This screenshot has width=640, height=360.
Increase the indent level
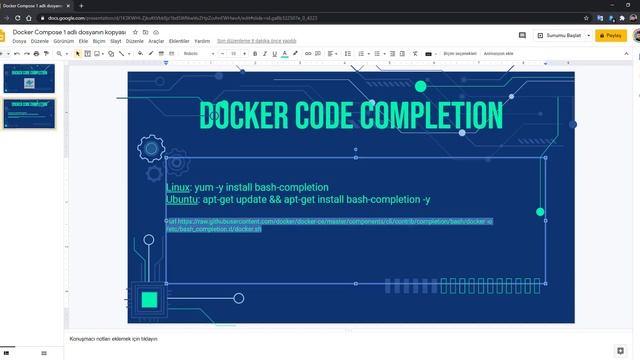pyautogui.click(x=402, y=53)
